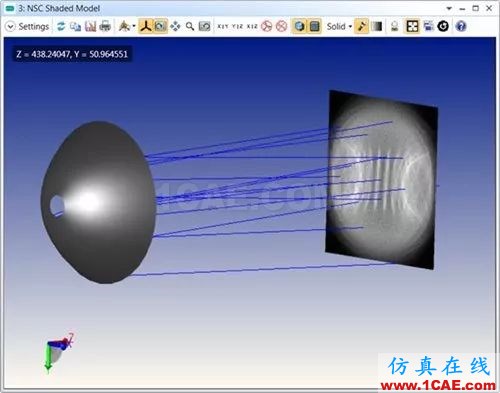The height and width of the screenshot is (393, 500).
Task: Maximize the NSC Shaded Model window
Action: coord(476,9)
